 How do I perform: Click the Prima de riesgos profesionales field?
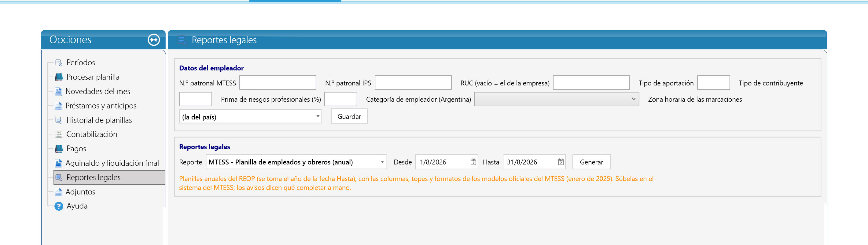tap(341, 99)
